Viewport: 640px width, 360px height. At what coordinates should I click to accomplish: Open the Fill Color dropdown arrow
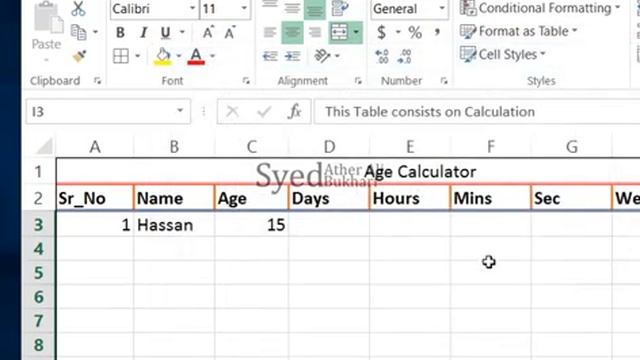click(x=179, y=56)
